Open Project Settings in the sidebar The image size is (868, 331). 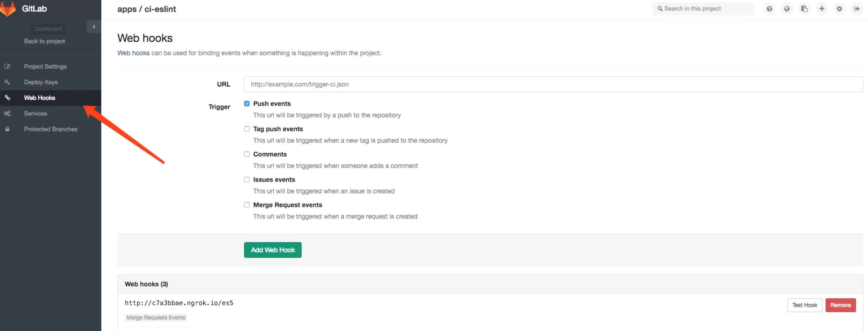tap(45, 66)
